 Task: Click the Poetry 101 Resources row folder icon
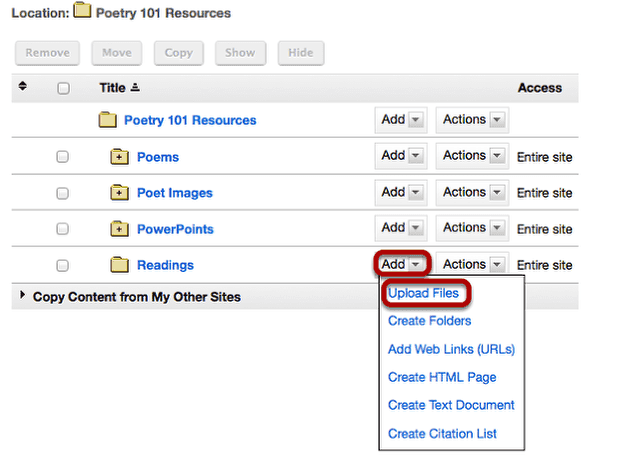(108, 120)
